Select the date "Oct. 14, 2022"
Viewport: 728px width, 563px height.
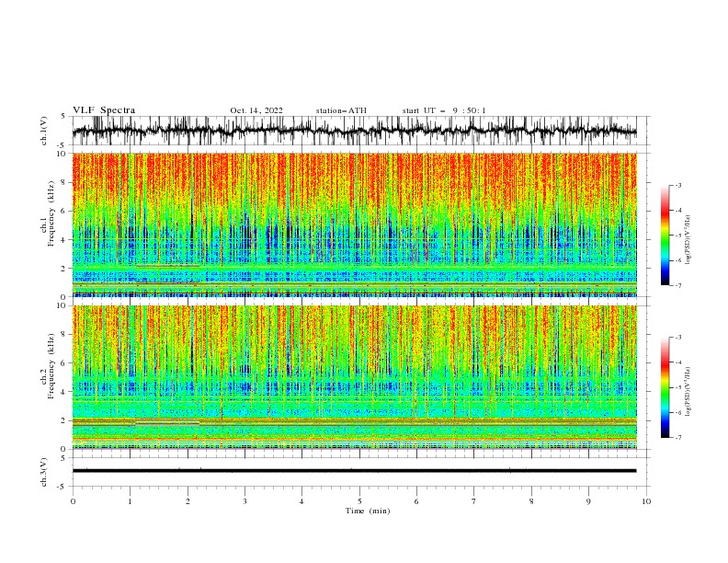tap(256, 110)
